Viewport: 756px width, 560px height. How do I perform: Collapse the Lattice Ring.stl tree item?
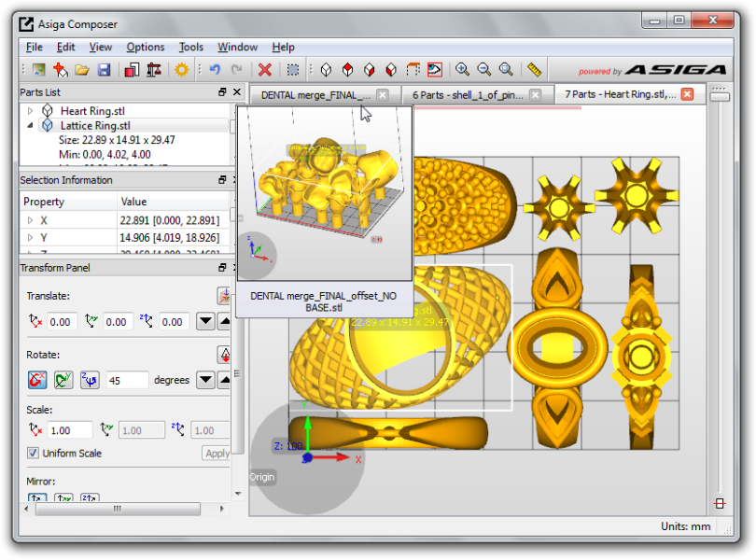[30, 125]
